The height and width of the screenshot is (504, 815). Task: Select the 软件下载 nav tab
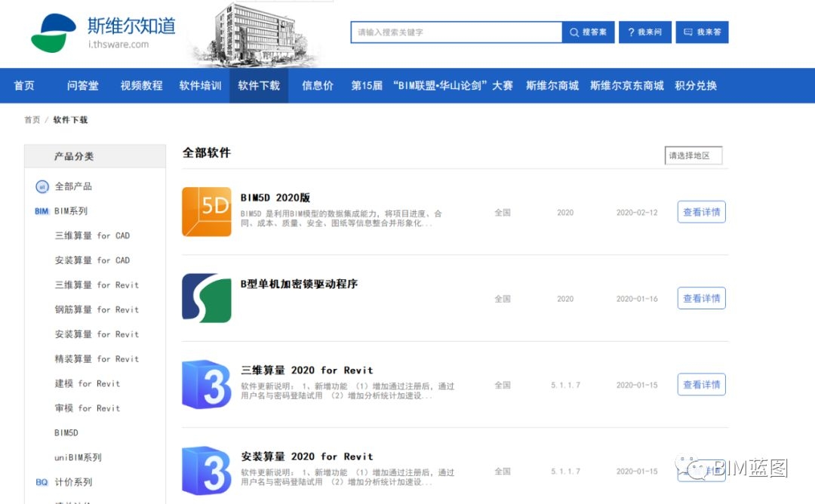click(x=259, y=86)
